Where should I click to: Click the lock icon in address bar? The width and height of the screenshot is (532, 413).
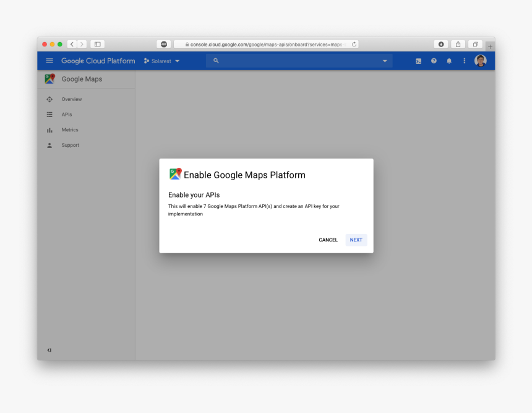187,45
